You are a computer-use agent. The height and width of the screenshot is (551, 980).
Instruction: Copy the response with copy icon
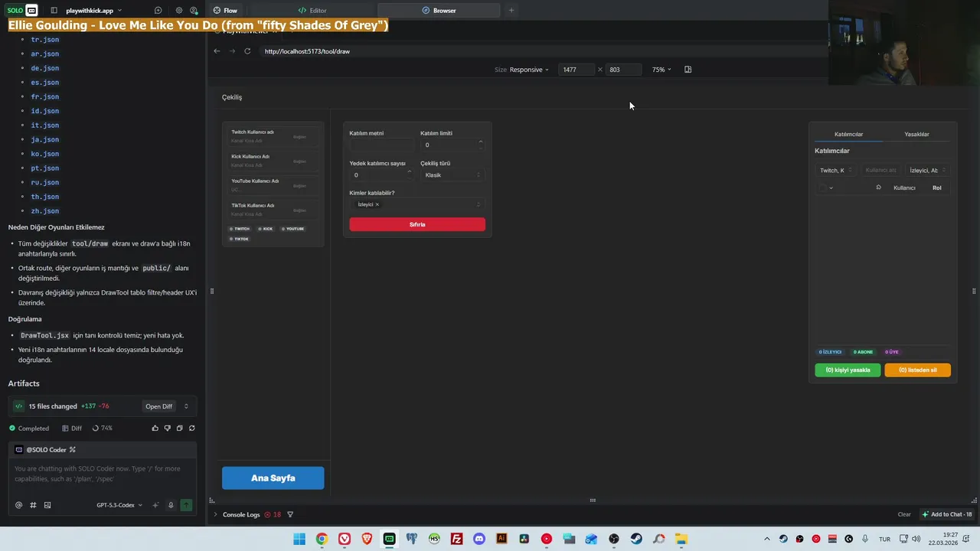coord(180,429)
